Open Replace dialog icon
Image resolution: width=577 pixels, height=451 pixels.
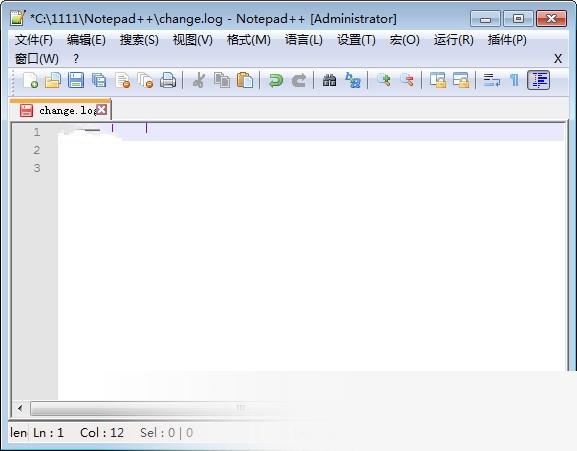click(x=353, y=80)
